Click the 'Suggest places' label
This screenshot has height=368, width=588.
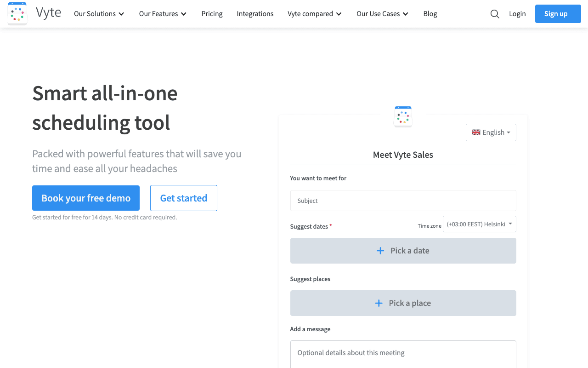pyautogui.click(x=310, y=279)
